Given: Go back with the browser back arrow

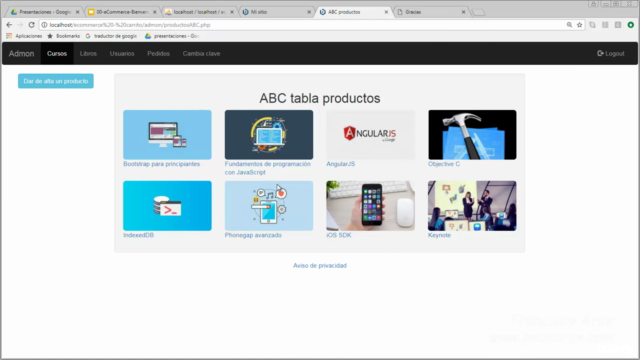Looking at the screenshot, I should [9, 25].
